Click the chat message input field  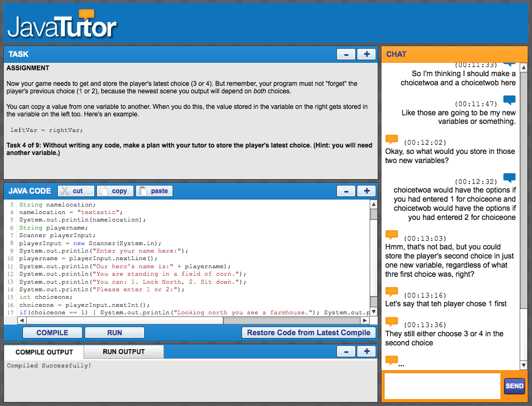click(442, 386)
